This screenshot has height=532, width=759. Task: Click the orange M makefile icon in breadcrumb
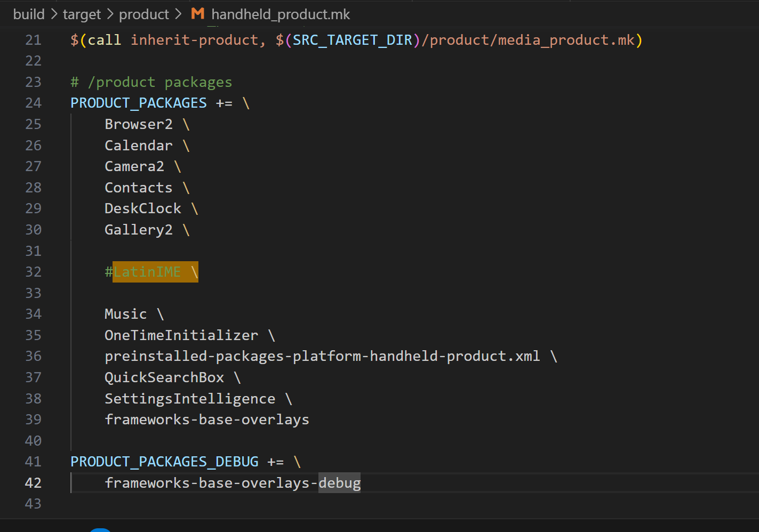pos(198,14)
